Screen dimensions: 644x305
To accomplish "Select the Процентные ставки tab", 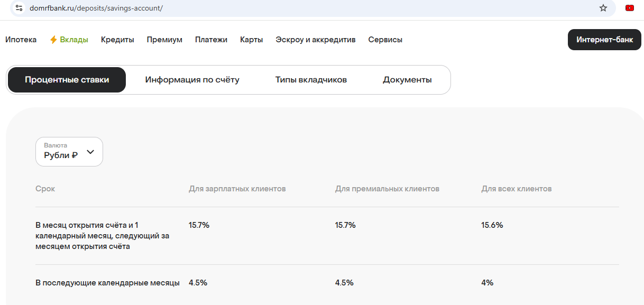I will 67,80.
